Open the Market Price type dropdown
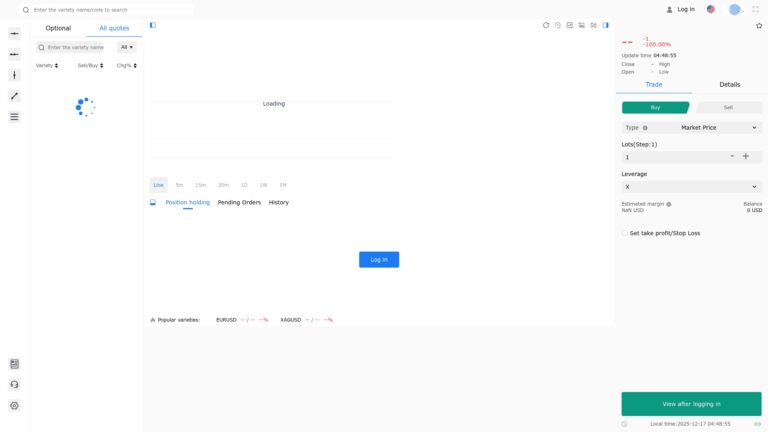The image size is (768, 432). click(691, 128)
